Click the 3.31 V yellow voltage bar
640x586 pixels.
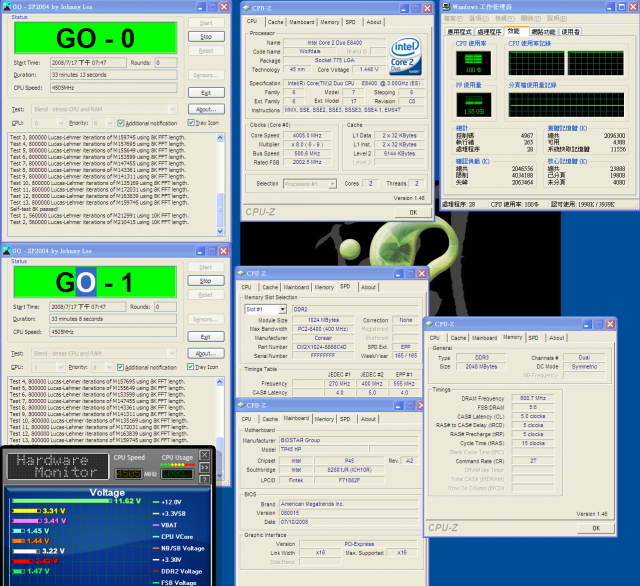(x=27, y=511)
